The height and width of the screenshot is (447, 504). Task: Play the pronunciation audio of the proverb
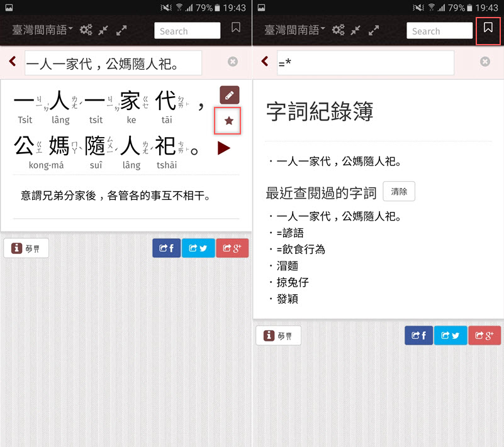[223, 148]
